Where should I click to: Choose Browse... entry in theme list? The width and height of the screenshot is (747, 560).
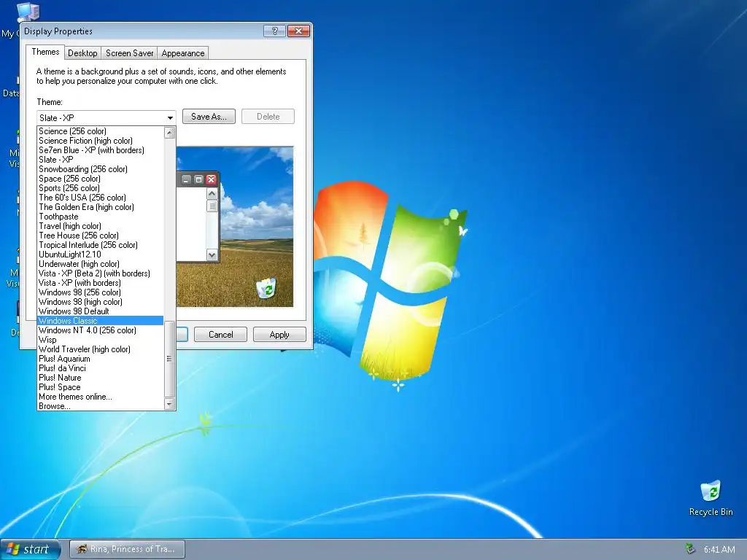[101, 406]
